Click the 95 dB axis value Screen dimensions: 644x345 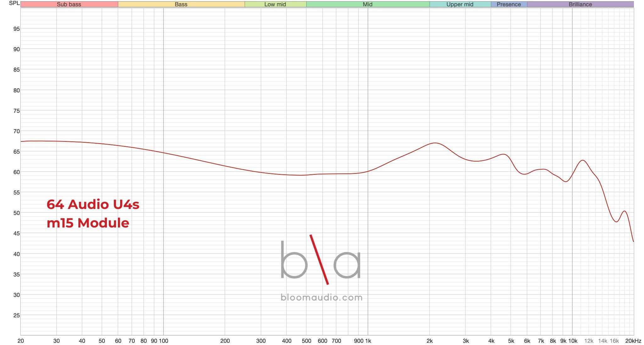pyautogui.click(x=16, y=29)
